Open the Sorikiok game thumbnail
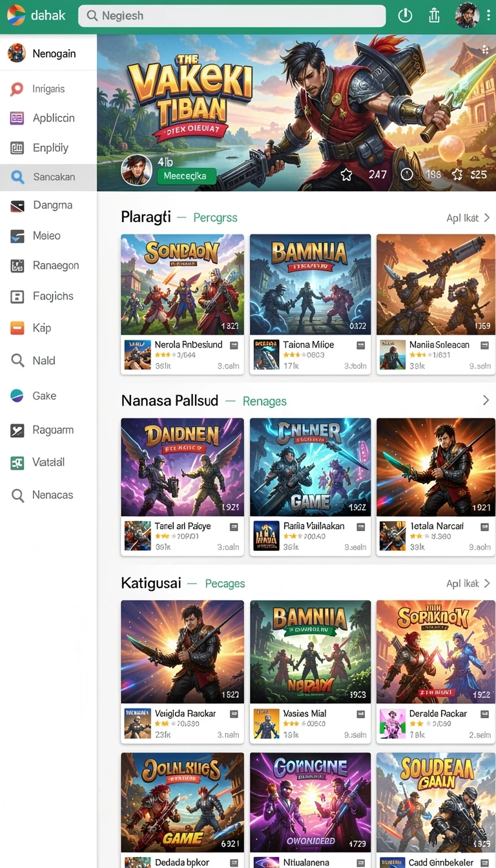496x868 pixels. [436, 652]
